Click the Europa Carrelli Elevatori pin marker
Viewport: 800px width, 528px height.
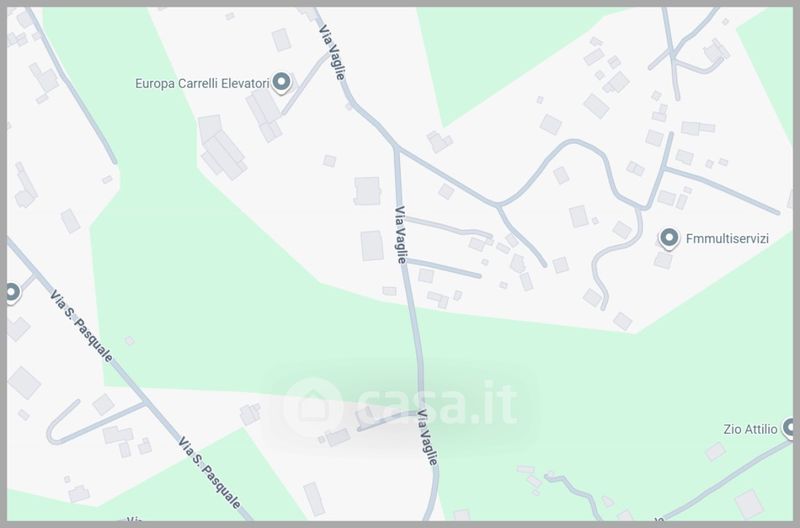click(x=281, y=83)
